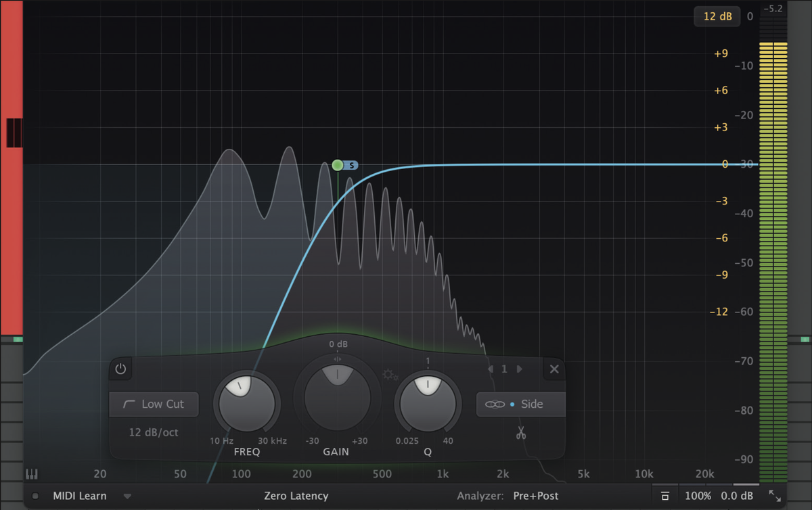The image size is (812, 510).
Task: Change the Analyzer Pre+Post setting
Action: 537,496
